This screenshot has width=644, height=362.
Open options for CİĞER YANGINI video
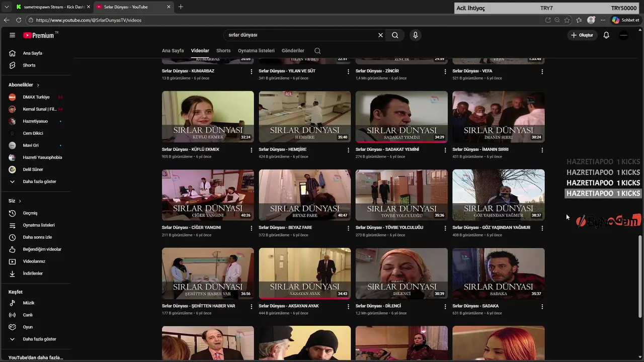pos(252,228)
